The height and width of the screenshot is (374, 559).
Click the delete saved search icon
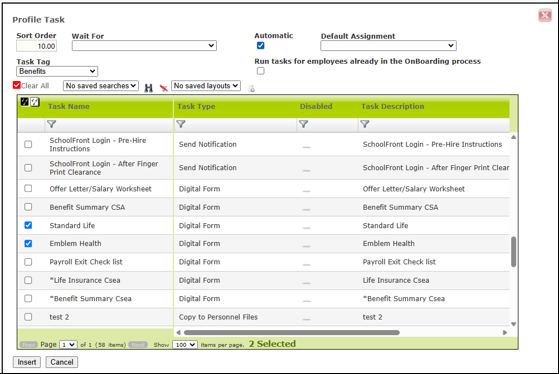[164, 88]
